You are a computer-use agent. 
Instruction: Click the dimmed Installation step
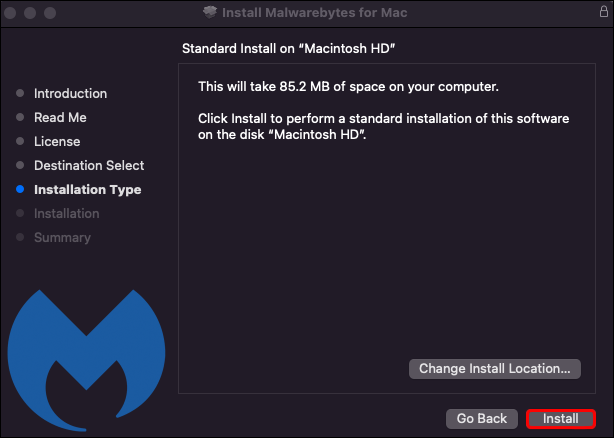pos(66,213)
